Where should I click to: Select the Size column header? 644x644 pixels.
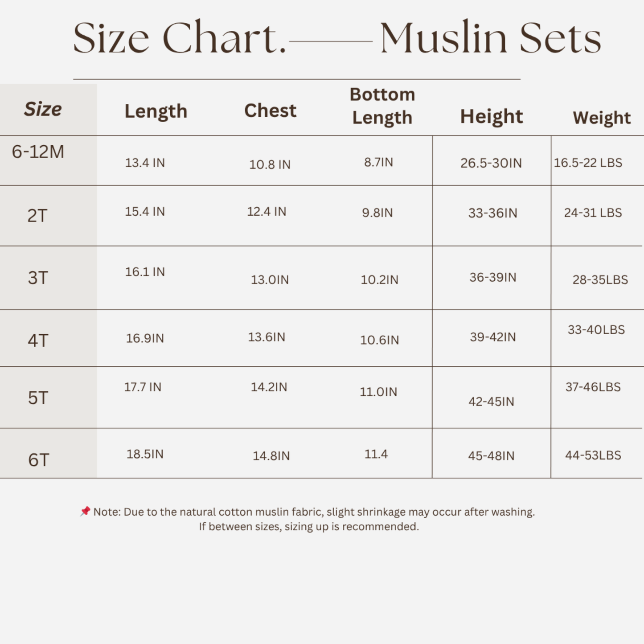(x=43, y=109)
